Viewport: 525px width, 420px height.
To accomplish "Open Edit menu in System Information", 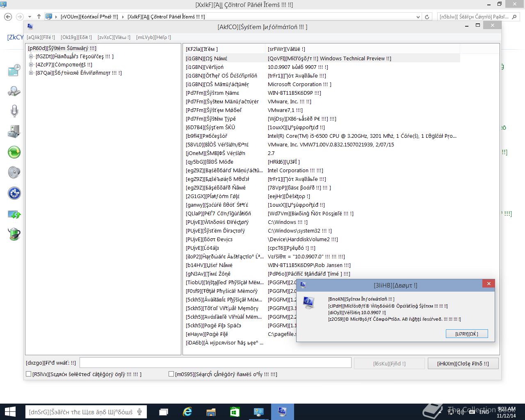I will coord(76,37).
